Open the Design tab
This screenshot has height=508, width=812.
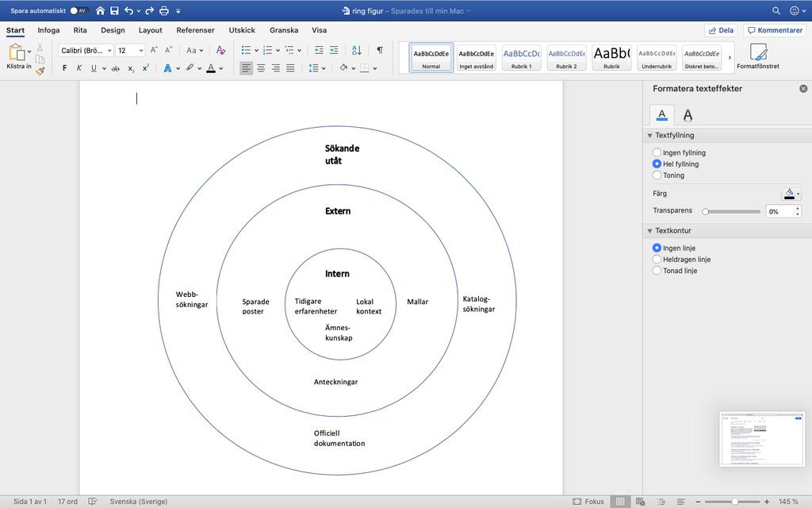[113, 30]
